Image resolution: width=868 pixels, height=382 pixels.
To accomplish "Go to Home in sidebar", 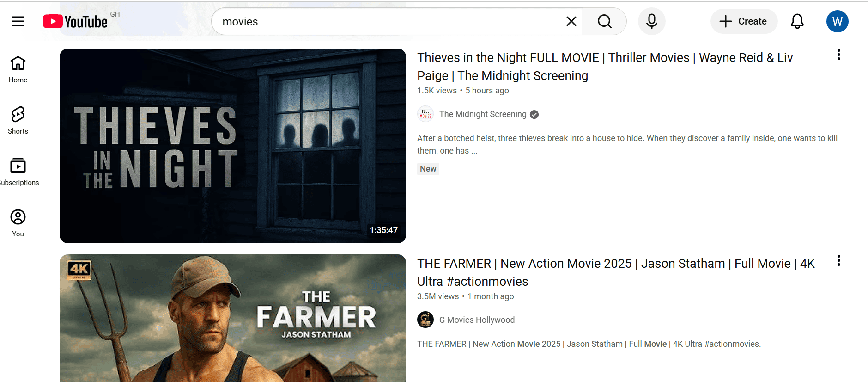I will pyautogui.click(x=18, y=69).
